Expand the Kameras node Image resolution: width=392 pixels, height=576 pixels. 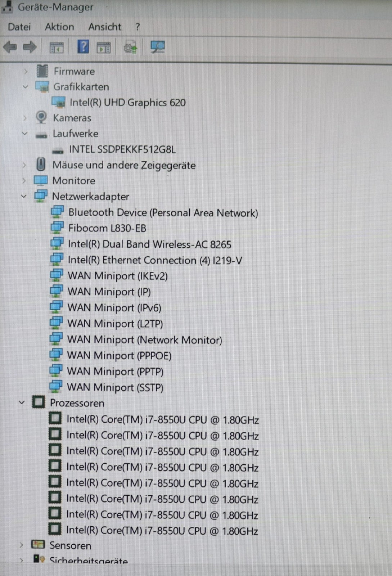[25, 118]
